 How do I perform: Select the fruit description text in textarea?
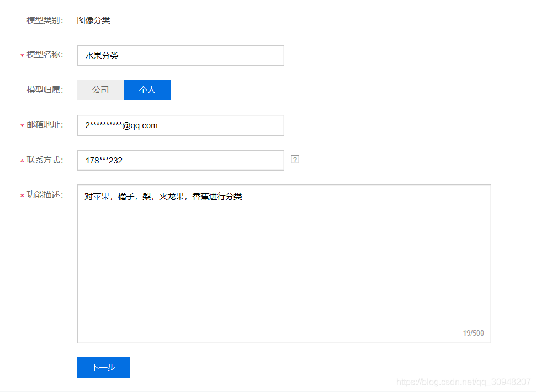(163, 196)
